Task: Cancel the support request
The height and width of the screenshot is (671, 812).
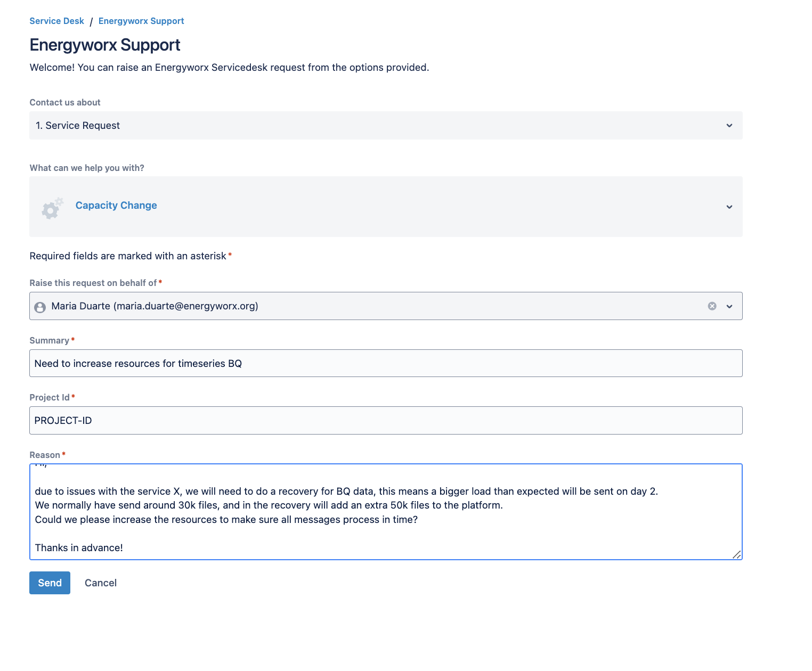Action: click(x=101, y=583)
